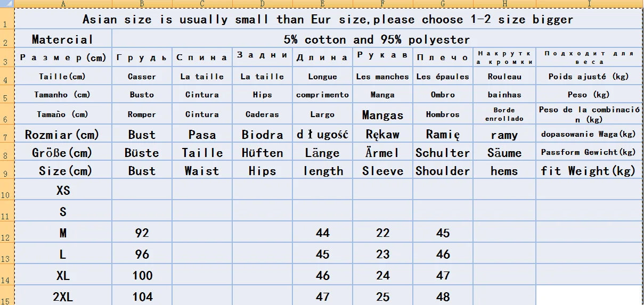Click the "comprimento" cell

click(x=322, y=95)
